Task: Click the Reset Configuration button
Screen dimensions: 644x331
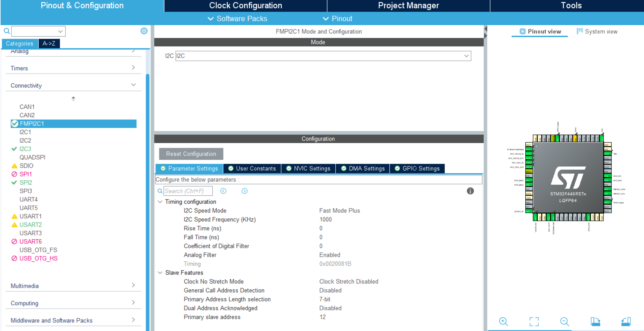Action: click(x=191, y=154)
